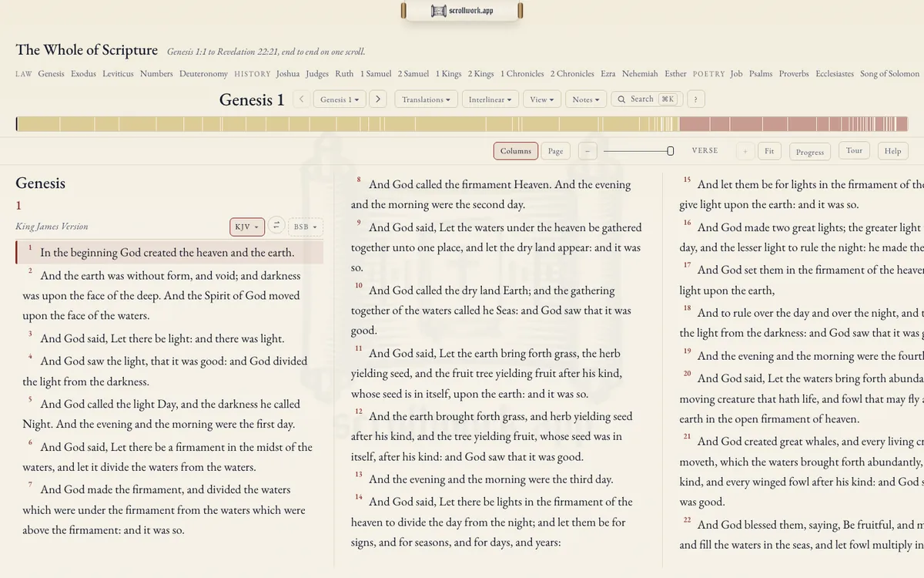Viewport: 924px width, 578px height.
Task: Open the Interlinear dropdown
Action: coord(490,99)
